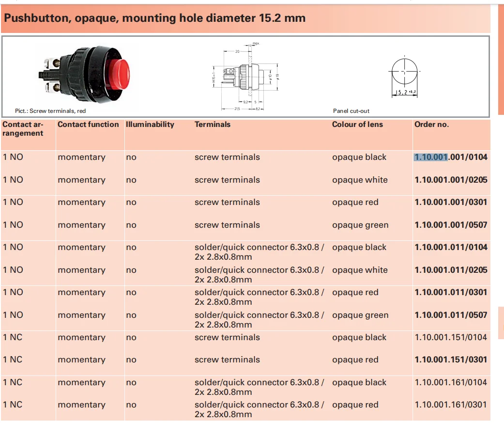This screenshot has height=423, width=504.
Task: Click "1 NC" in the 1.10.001.151/0104 row
Action: (13, 337)
